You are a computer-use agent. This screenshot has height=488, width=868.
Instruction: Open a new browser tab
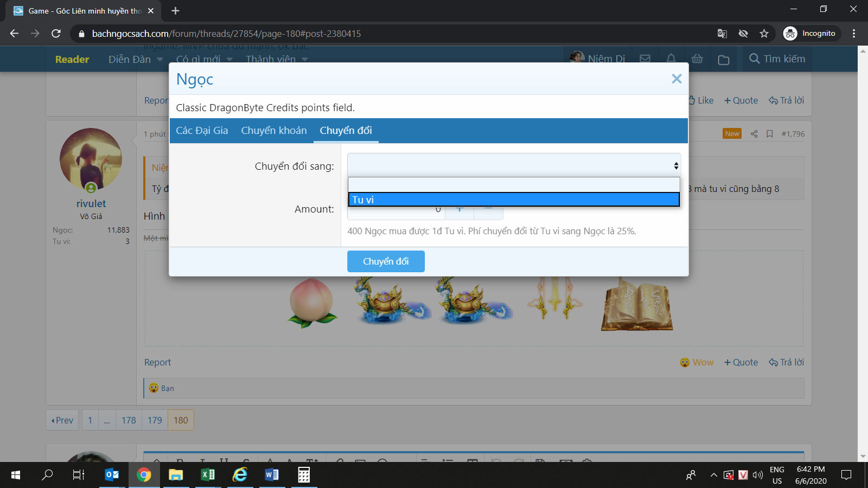coord(175,11)
